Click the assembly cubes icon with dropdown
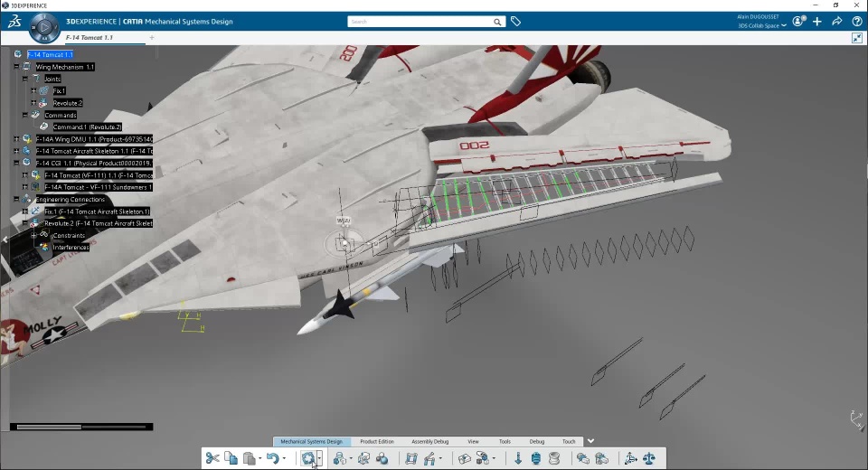The height and width of the screenshot is (470, 868). [x=483, y=458]
